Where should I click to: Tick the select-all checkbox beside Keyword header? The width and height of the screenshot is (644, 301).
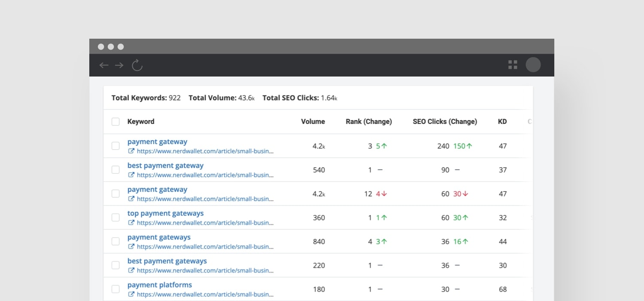(115, 122)
